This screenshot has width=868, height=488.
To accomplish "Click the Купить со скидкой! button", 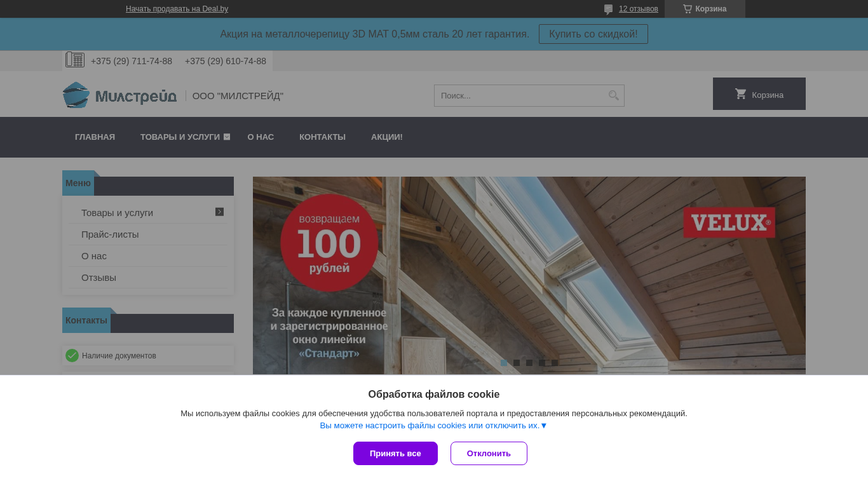I will (593, 34).
